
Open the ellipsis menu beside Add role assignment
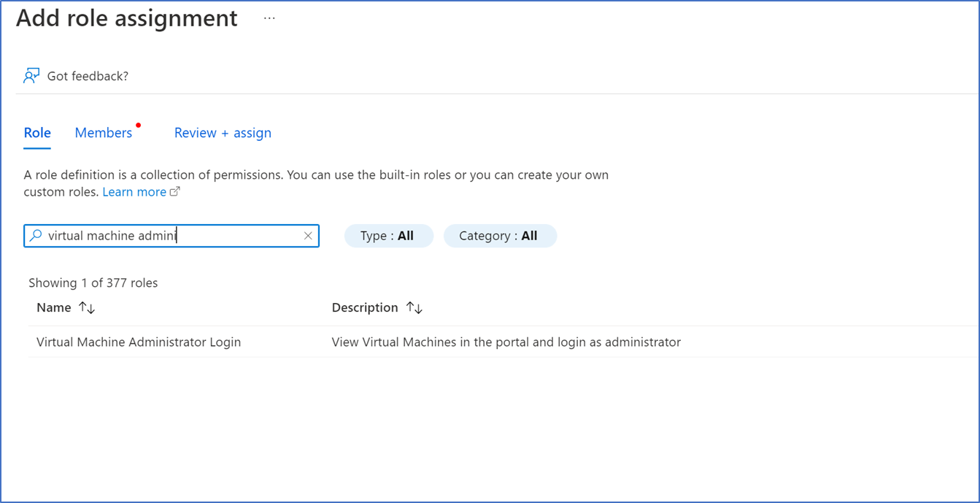click(x=269, y=19)
